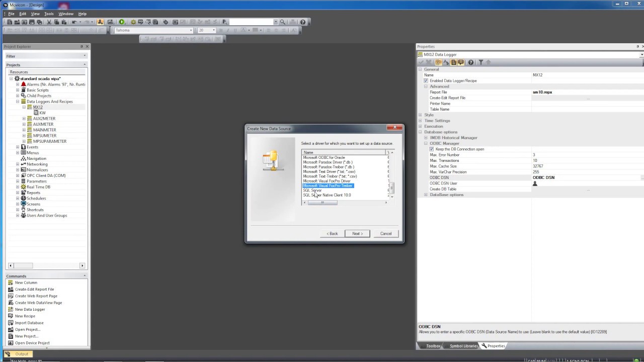Viewport: 644px width, 362px height.
Task: Expand the Style property group
Action: [x=420, y=115]
